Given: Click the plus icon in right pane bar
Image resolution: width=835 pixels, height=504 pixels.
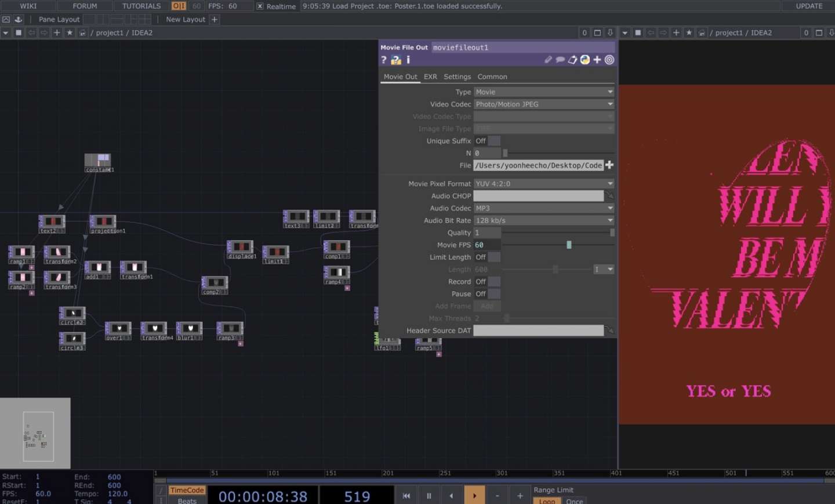Looking at the screenshot, I should (x=676, y=33).
